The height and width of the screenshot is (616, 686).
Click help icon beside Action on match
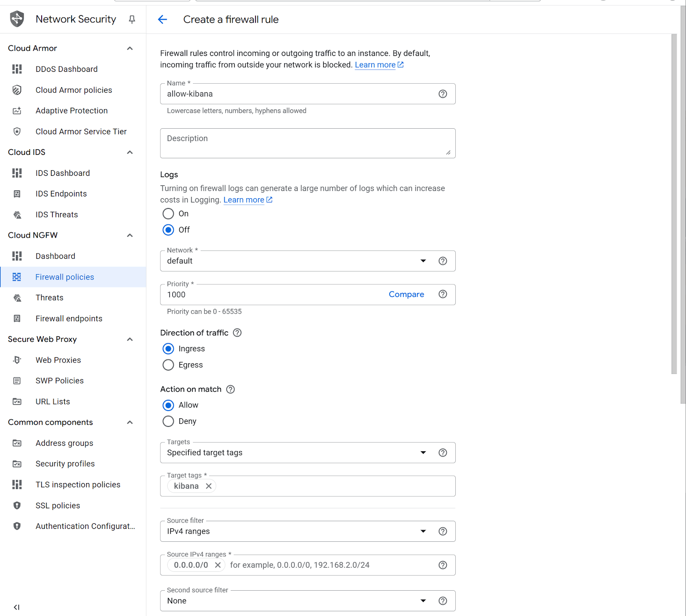(x=230, y=390)
